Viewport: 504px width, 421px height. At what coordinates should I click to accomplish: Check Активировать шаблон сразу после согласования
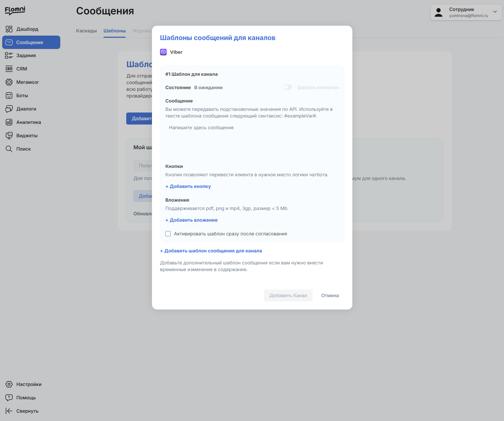(x=168, y=234)
